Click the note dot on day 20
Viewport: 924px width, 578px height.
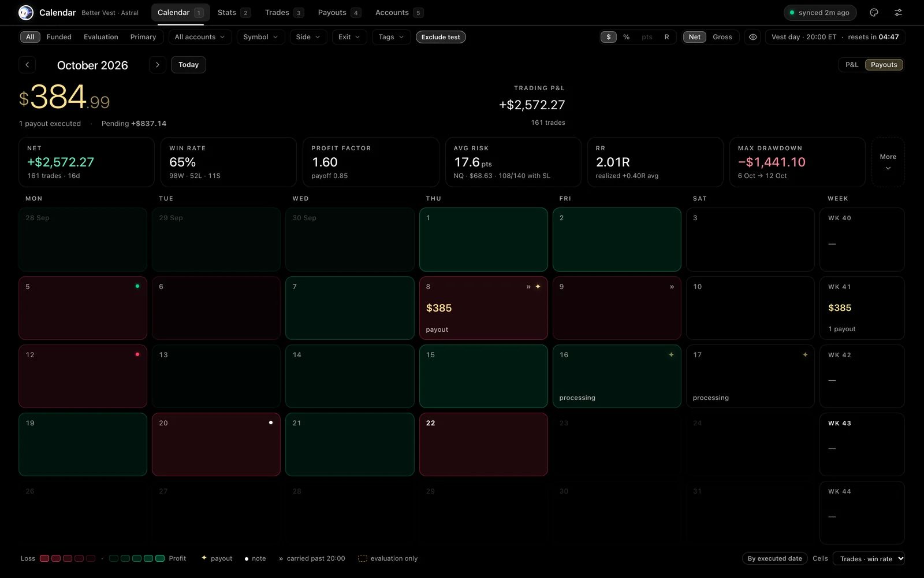[270, 423]
